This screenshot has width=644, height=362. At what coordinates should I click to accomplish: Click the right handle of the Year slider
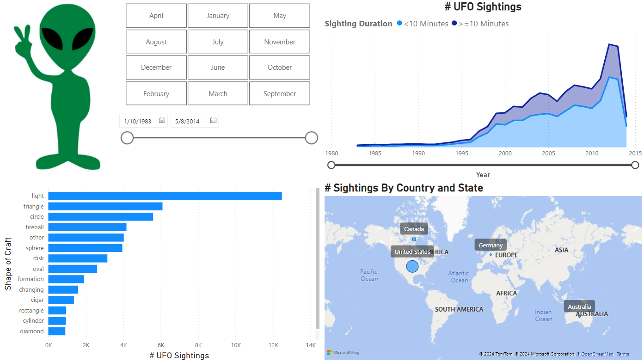(x=635, y=165)
